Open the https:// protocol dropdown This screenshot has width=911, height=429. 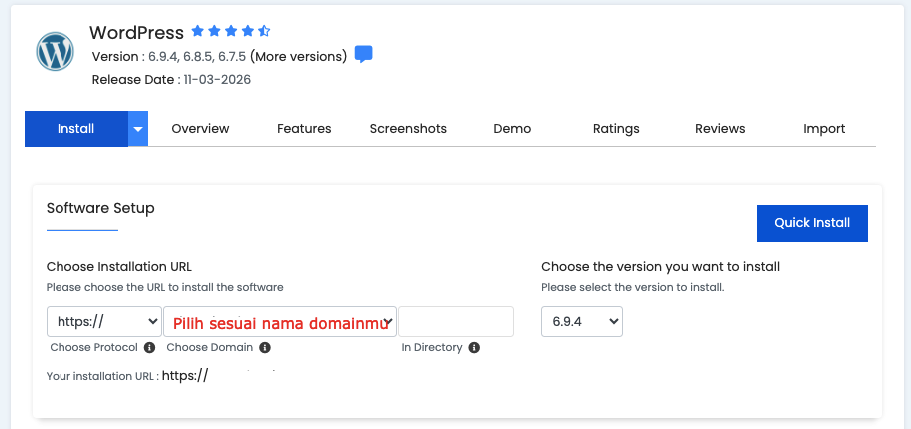[105, 321]
